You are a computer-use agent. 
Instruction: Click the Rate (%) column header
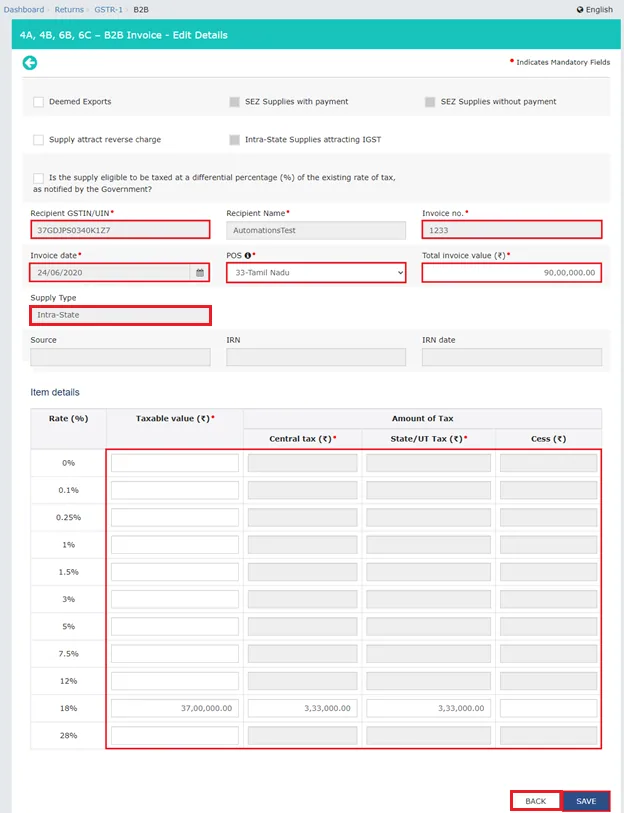pos(68,418)
